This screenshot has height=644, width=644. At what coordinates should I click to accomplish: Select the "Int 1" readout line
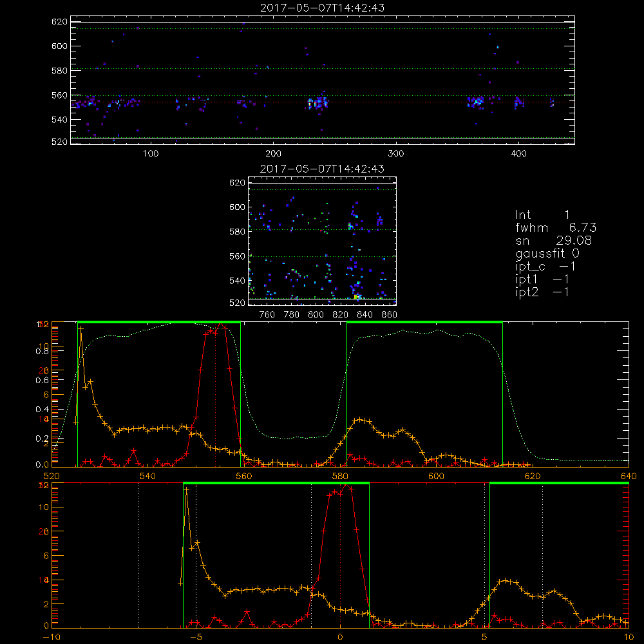[x=542, y=215]
